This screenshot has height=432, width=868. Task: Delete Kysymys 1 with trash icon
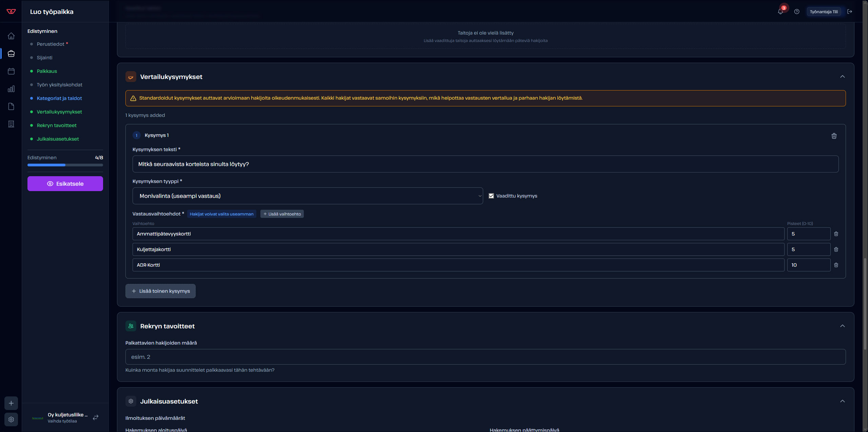834,136
